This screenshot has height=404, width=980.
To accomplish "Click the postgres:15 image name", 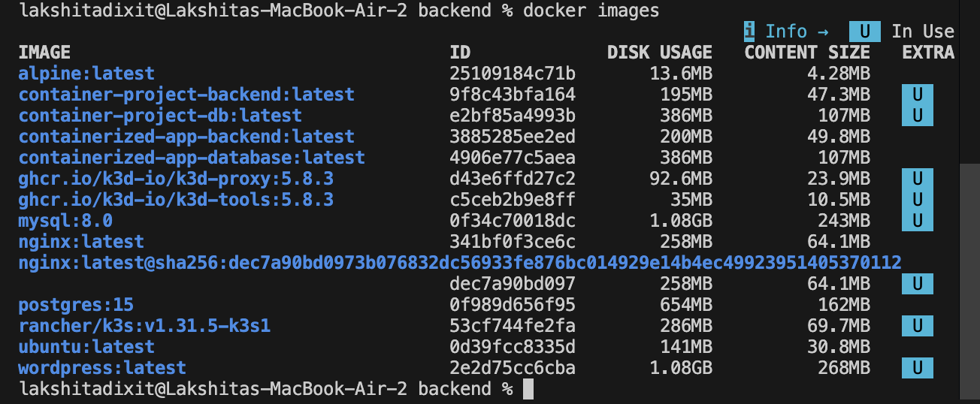I will [x=76, y=305].
